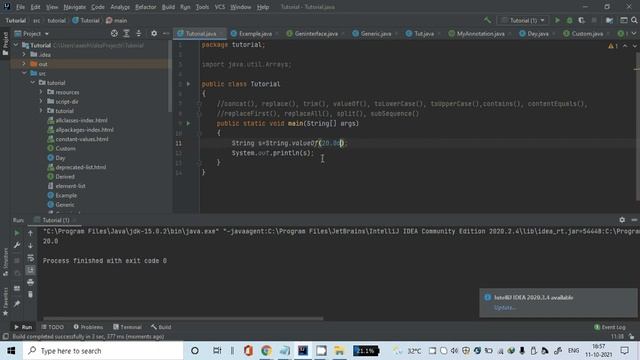Open Windows Start menu
This screenshot has width=640, height=360.
coord(11,351)
